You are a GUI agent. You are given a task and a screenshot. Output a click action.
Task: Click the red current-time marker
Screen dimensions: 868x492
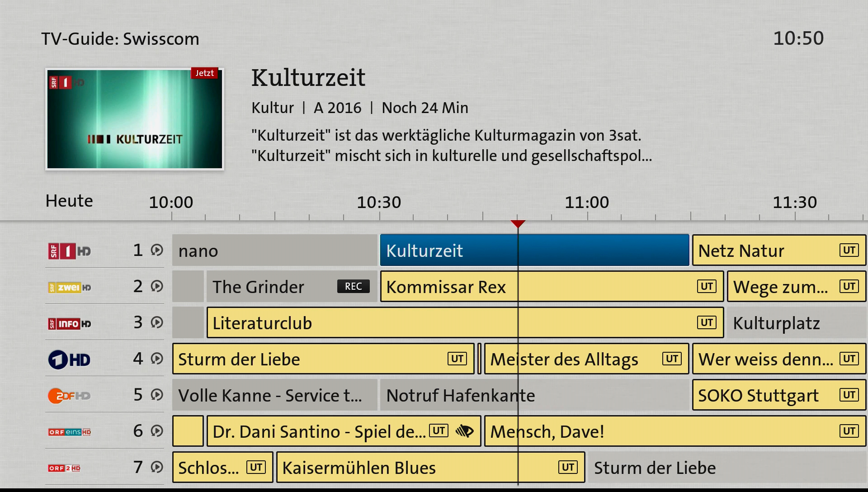coord(518,224)
